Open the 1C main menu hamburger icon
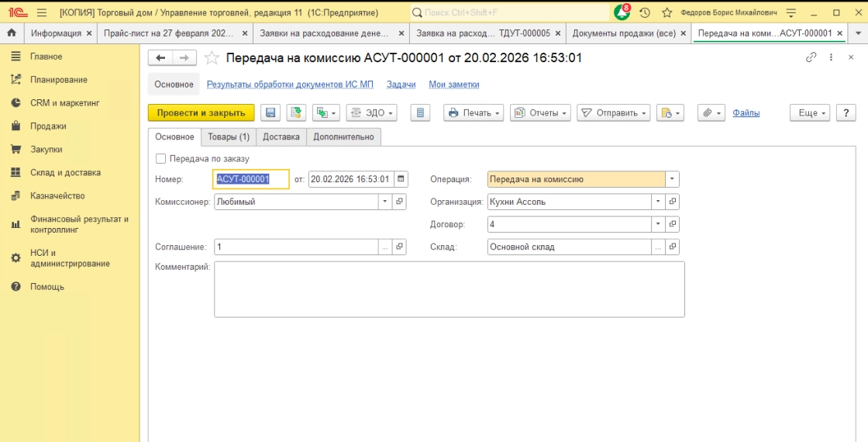868x442 pixels. point(42,12)
